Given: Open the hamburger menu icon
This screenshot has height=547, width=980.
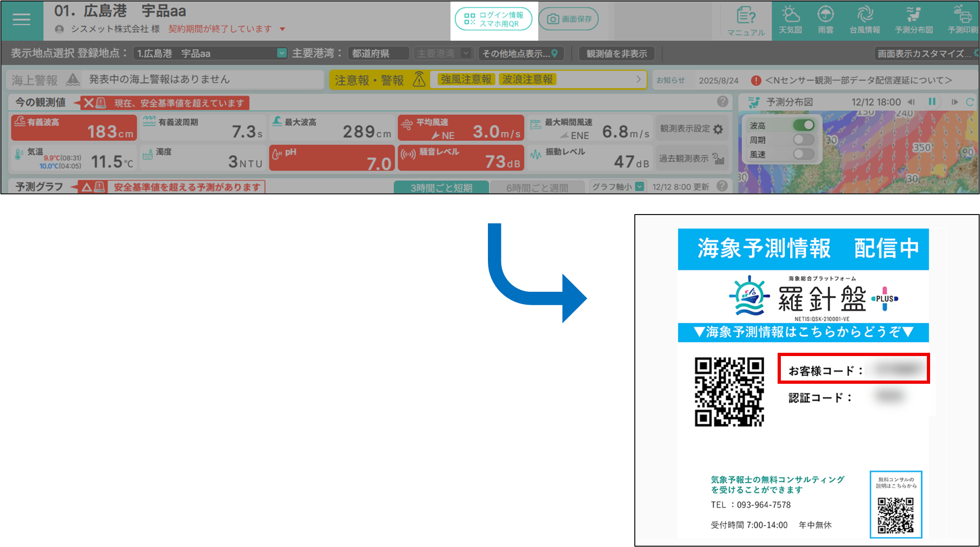Looking at the screenshot, I should pyautogui.click(x=21, y=19).
